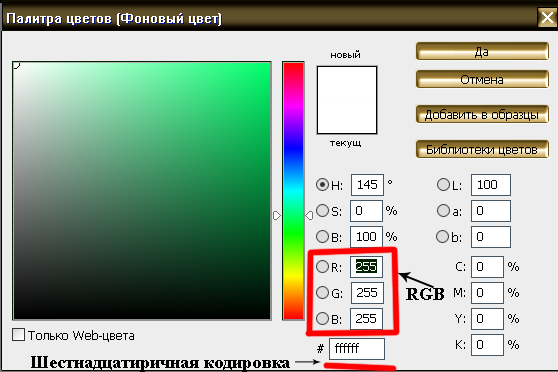Screen dimensions: 558x372
Task: Click the circular color picker marker
Action: click(16, 65)
